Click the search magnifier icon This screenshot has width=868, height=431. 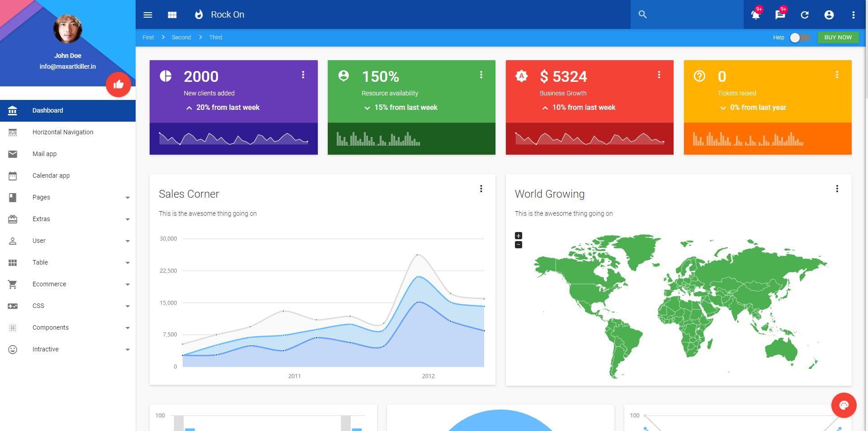[x=642, y=14]
